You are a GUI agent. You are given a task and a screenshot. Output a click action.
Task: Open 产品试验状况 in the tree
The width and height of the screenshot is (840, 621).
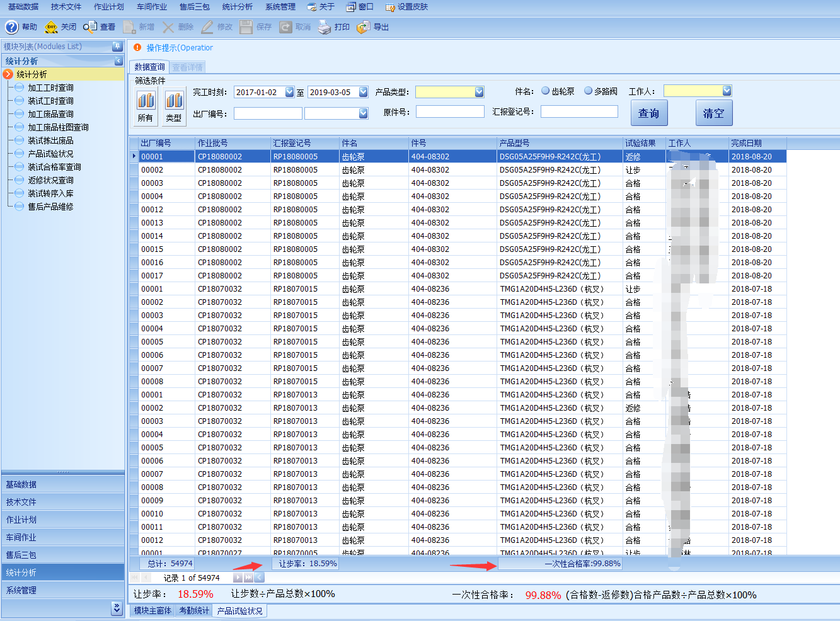(x=50, y=154)
